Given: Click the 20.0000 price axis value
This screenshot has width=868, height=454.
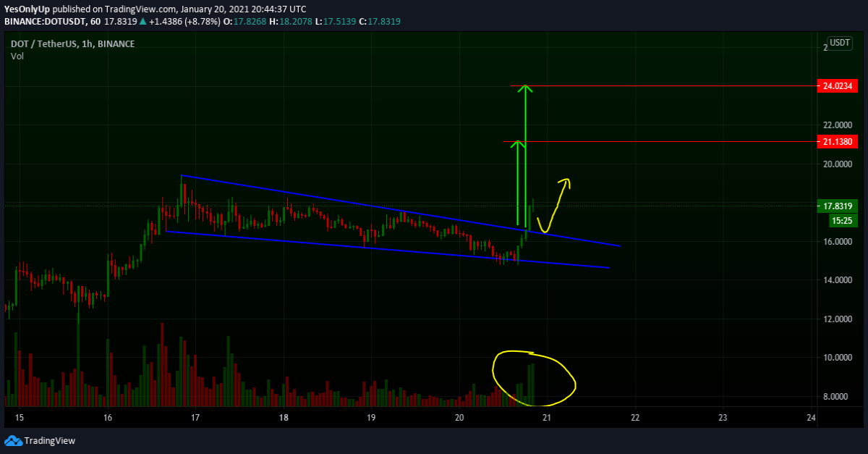Looking at the screenshot, I should coord(837,164).
